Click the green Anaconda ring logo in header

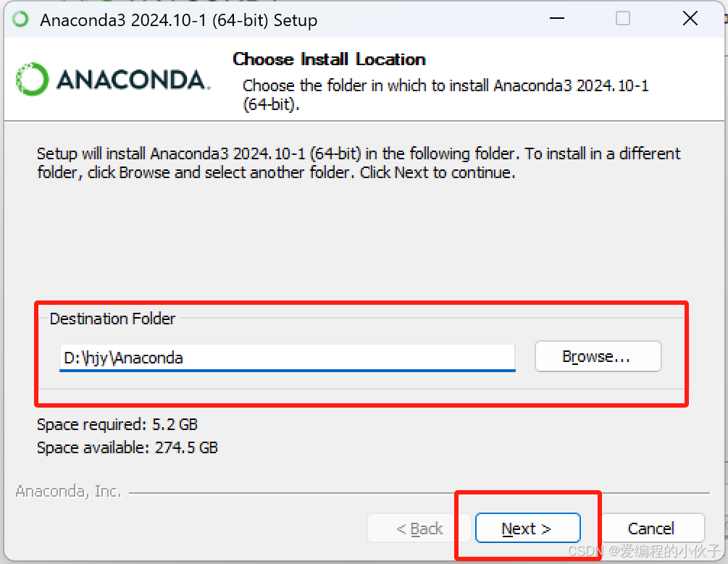32,79
